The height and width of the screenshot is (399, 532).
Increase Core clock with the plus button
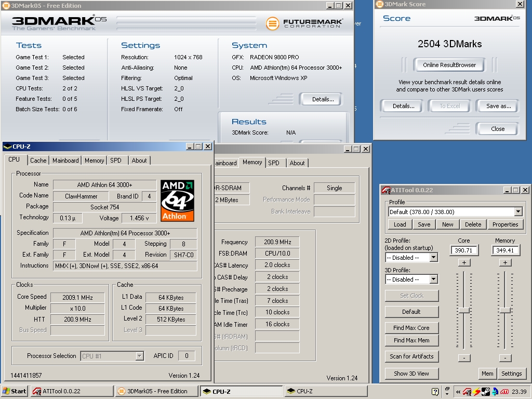click(x=464, y=262)
